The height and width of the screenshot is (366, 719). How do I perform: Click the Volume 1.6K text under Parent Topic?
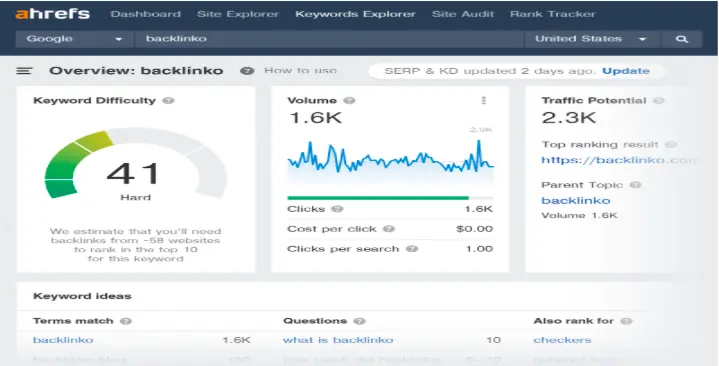580,215
